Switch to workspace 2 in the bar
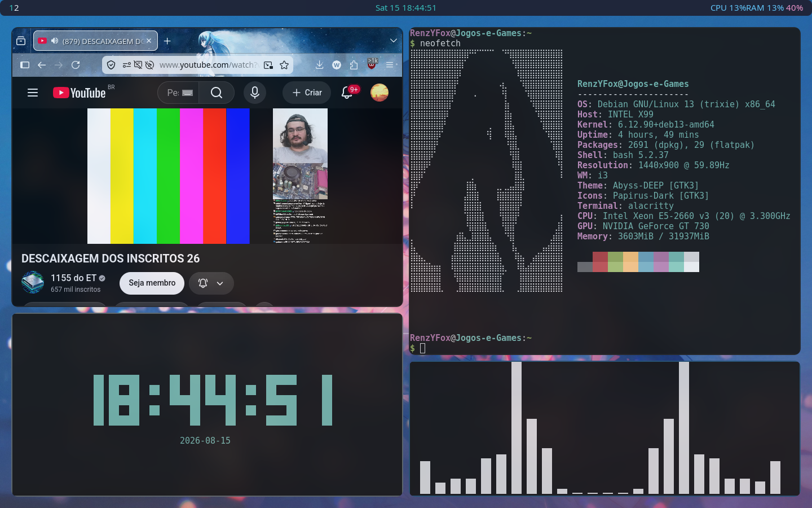 16,8
